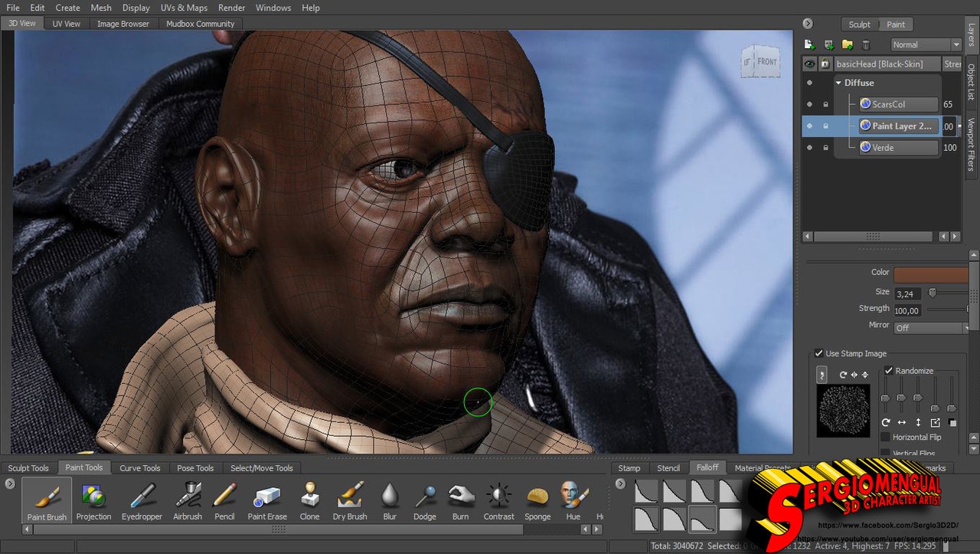This screenshot has height=554, width=980.
Task: Toggle visibility dot of Diffuse channel
Action: tap(809, 83)
